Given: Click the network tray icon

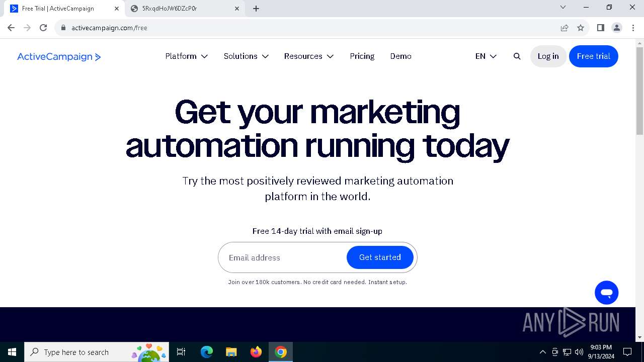Looking at the screenshot, I should (x=567, y=352).
